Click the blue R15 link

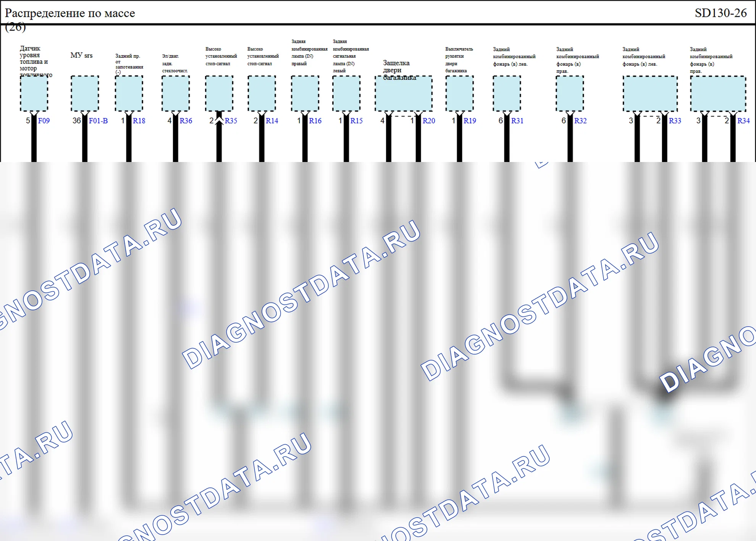(357, 121)
